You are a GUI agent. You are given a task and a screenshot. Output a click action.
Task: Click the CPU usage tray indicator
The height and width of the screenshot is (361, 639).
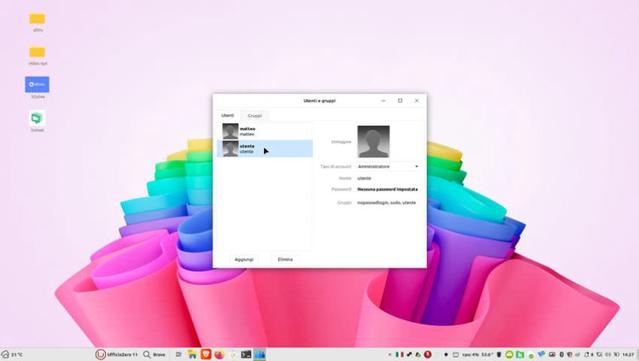(471, 355)
